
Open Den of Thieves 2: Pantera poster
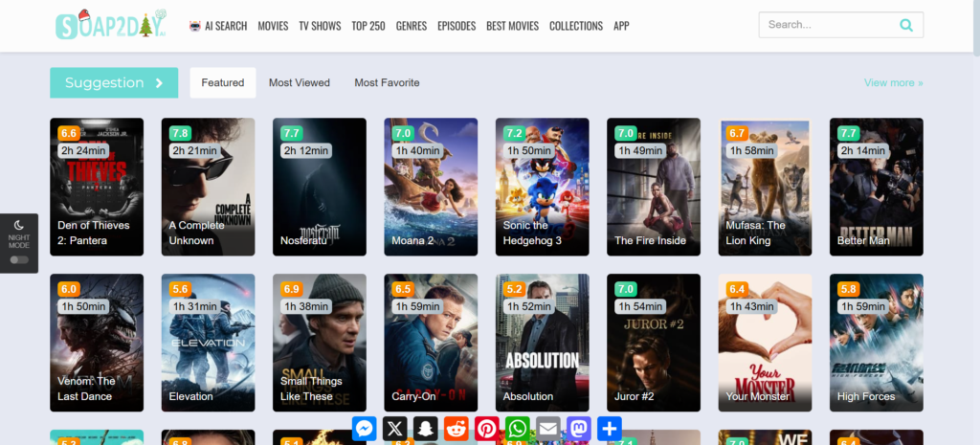[x=97, y=187]
